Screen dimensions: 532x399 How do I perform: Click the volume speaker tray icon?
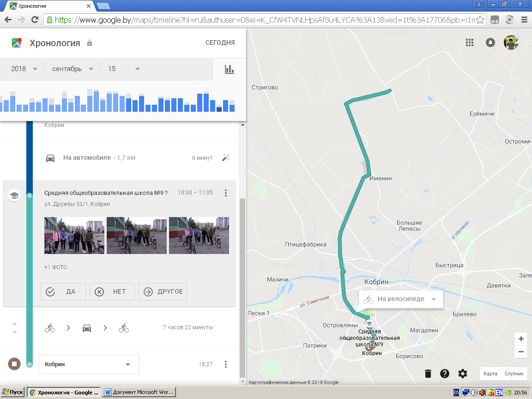pyautogui.click(x=474, y=393)
